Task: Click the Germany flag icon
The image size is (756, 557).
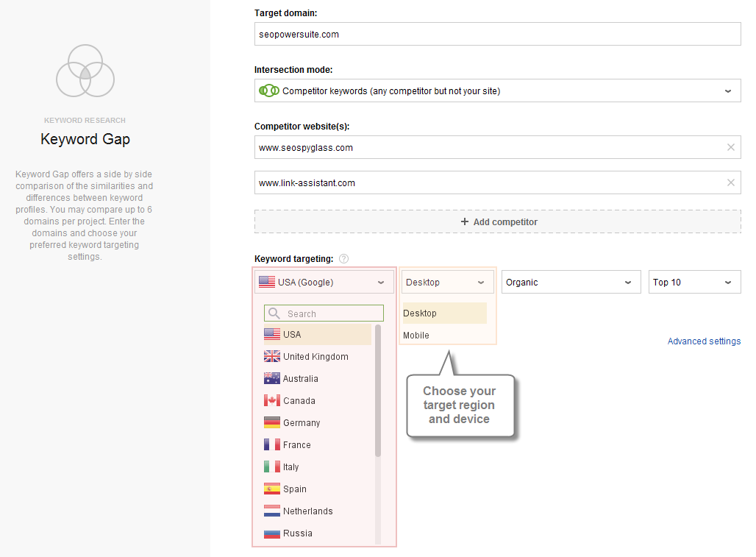Action: pyautogui.click(x=272, y=423)
